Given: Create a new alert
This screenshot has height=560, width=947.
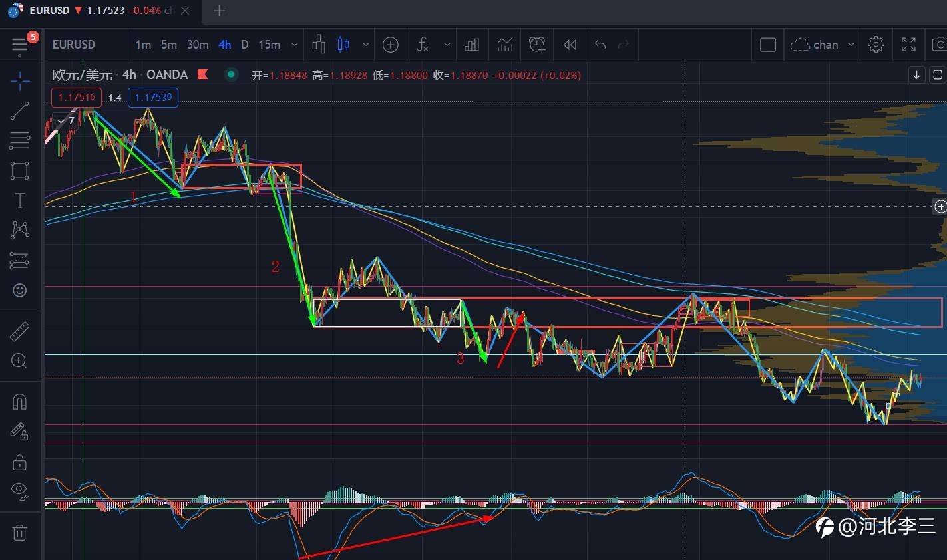Looking at the screenshot, I should 537,45.
